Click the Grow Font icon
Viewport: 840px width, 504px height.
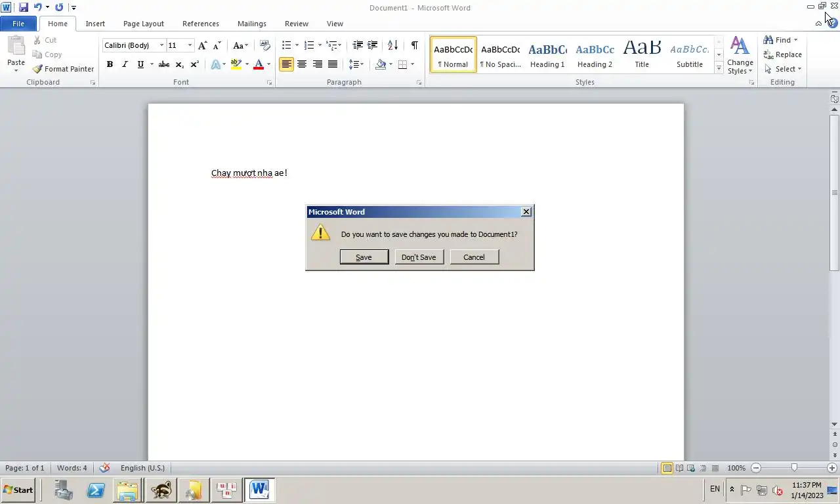[x=203, y=45]
